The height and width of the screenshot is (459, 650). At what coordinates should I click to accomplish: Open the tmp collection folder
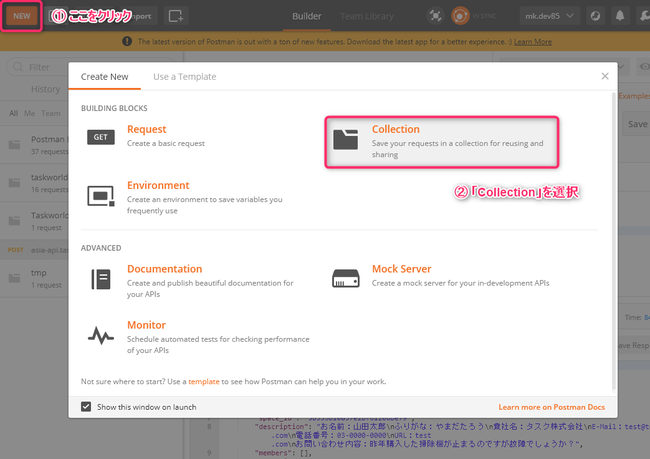pyautogui.click(x=34, y=278)
